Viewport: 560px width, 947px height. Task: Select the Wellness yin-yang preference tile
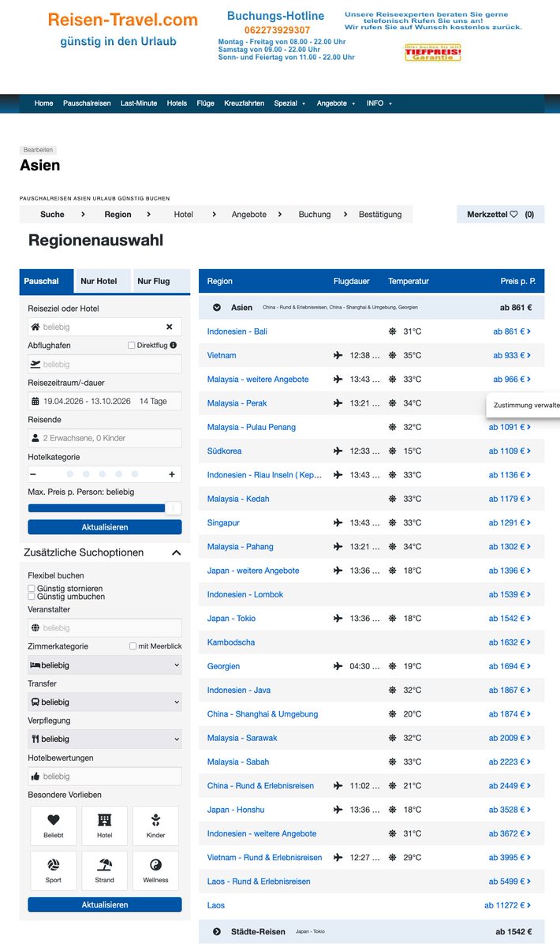[156, 871]
